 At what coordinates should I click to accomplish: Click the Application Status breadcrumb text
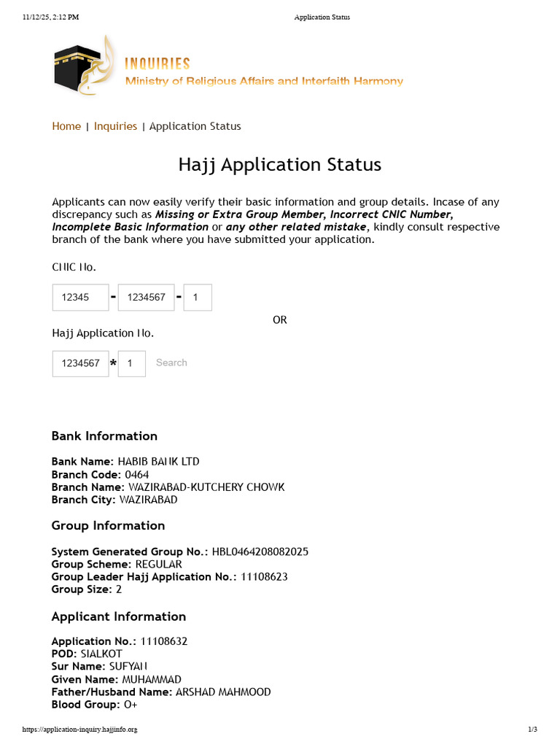tap(195, 126)
